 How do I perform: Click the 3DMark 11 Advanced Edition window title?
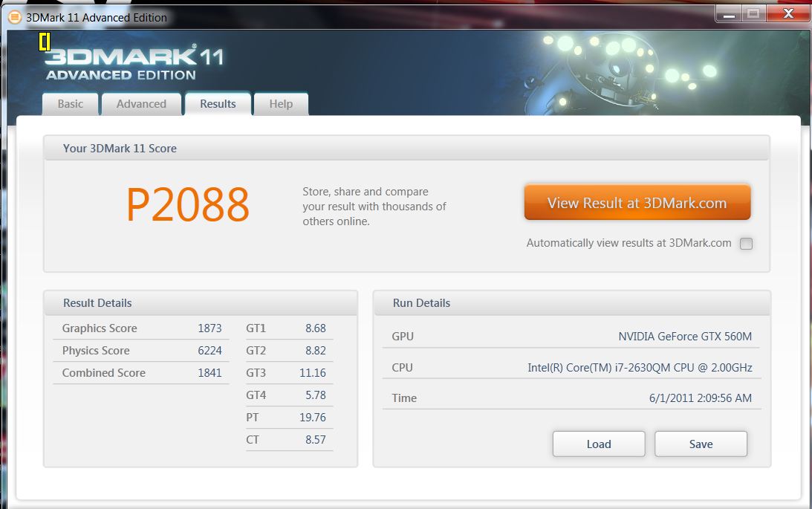[x=97, y=18]
